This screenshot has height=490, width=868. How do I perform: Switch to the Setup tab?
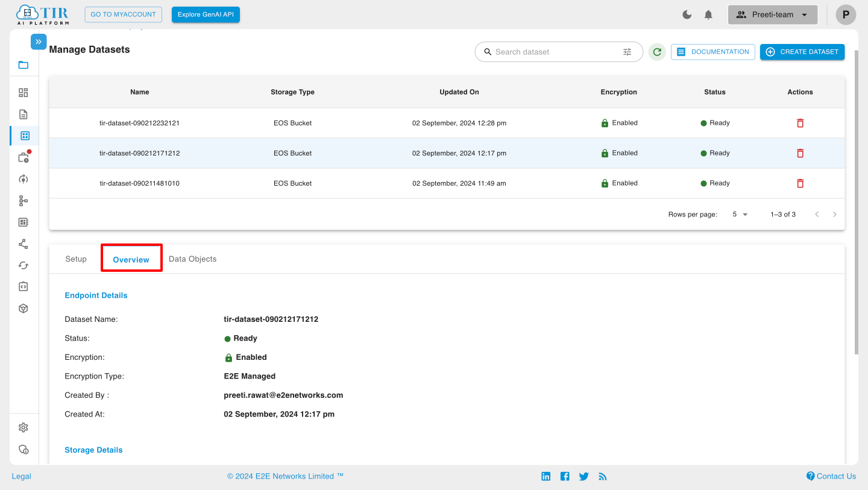76,259
